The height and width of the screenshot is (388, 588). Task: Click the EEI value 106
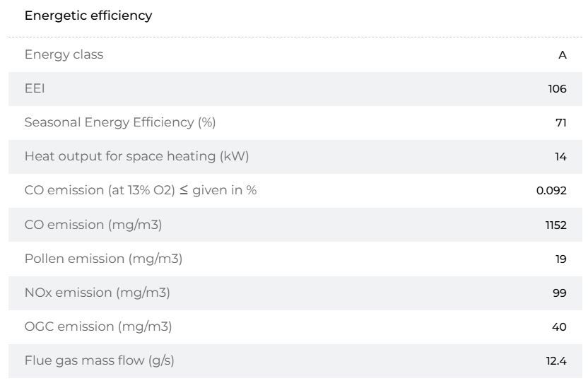557,89
